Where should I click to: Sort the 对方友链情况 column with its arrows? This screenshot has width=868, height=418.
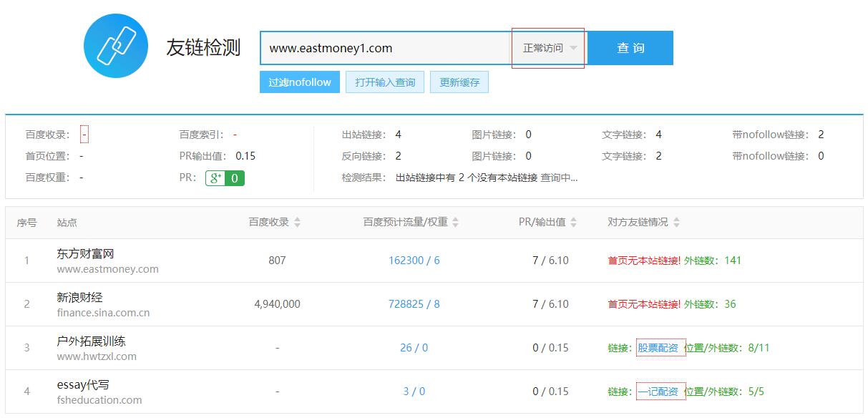point(677,222)
